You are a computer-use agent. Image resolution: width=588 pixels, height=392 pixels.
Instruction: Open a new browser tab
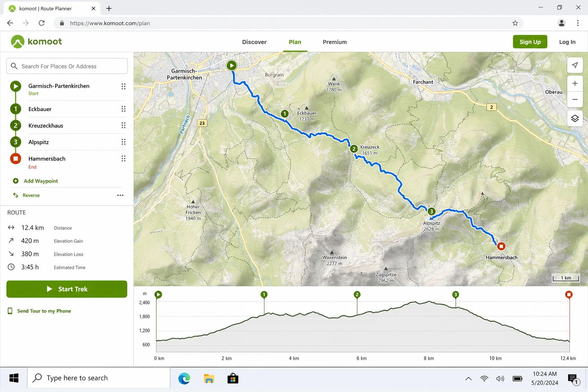109,8
